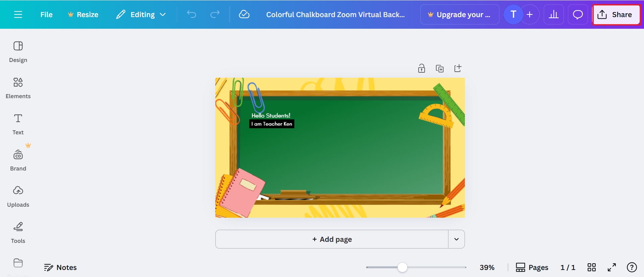This screenshot has height=277, width=644.
Task: Select the yellow protractor graphic on canvas
Action: pyautogui.click(x=437, y=116)
